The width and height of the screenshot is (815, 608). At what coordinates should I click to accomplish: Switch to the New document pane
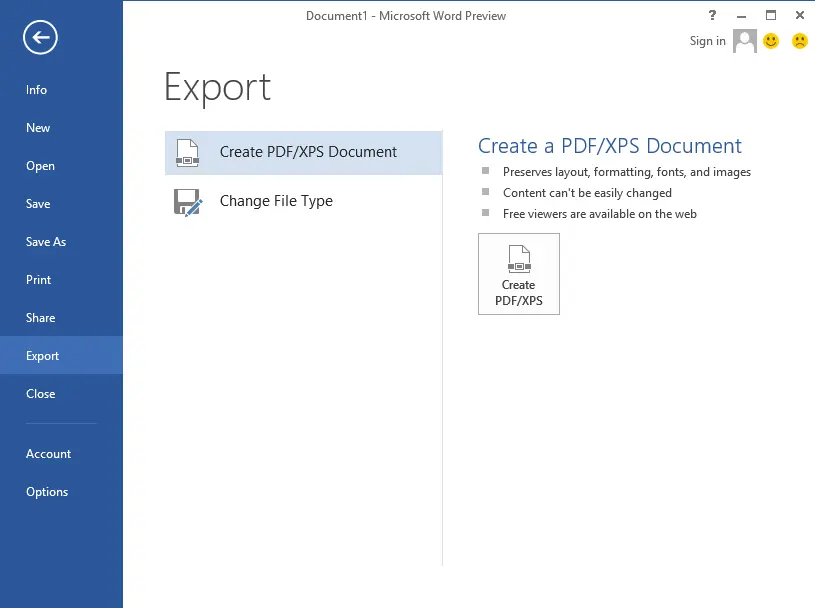(x=37, y=128)
